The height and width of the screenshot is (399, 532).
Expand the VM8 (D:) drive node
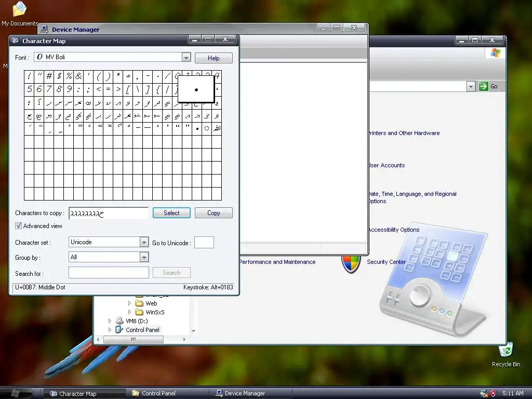(110, 321)
